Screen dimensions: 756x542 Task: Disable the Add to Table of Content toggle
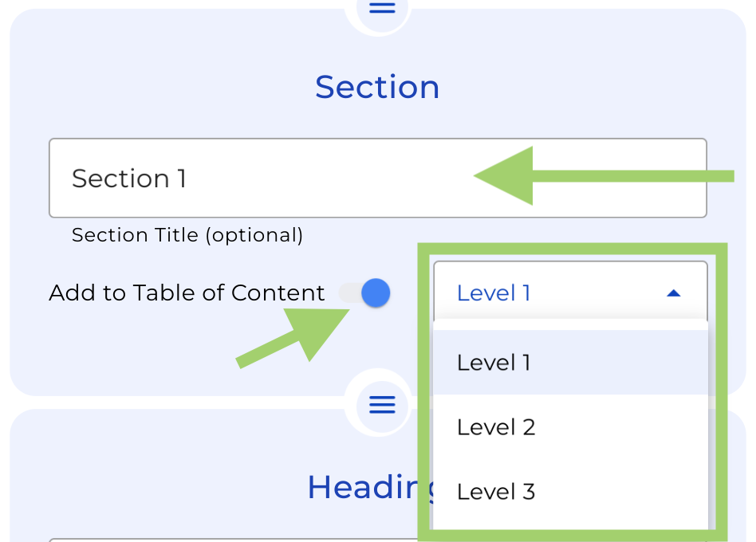[368, 293]
